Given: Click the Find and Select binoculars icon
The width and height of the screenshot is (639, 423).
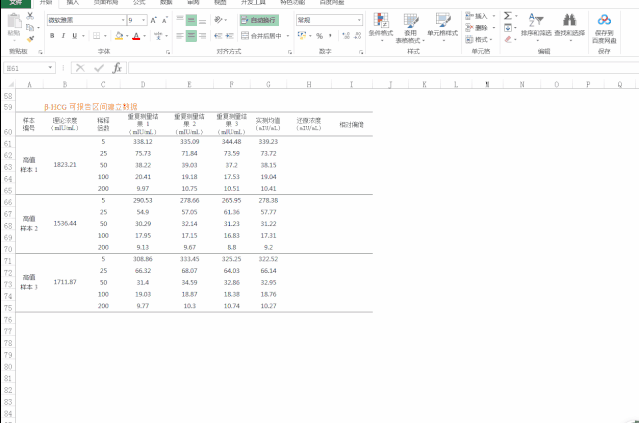Looking at the screenshot, I should 568,24.
